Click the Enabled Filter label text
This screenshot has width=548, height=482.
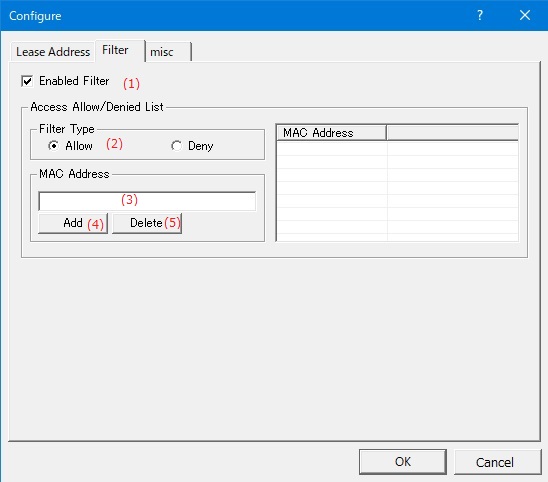[x=74, y=81]
